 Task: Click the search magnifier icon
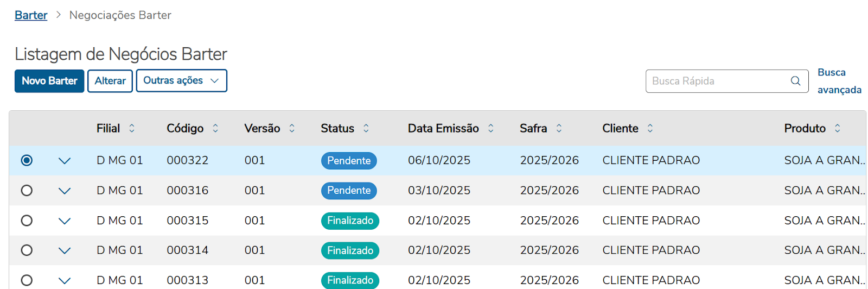pos(795,81)
